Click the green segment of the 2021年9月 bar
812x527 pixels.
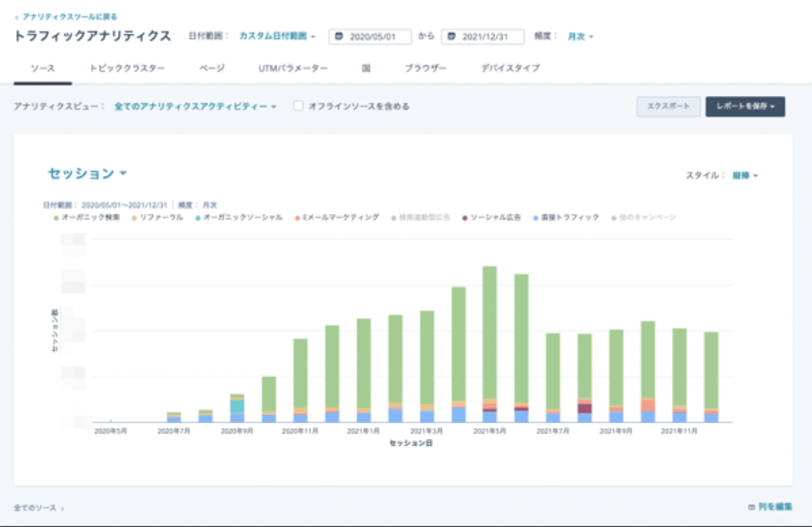(616, 368)
